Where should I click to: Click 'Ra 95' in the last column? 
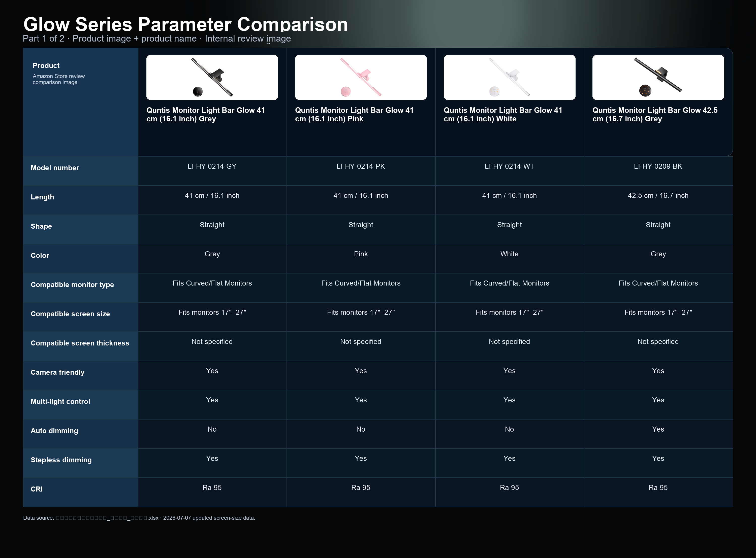pyautogui.click(x=658, y=488)
